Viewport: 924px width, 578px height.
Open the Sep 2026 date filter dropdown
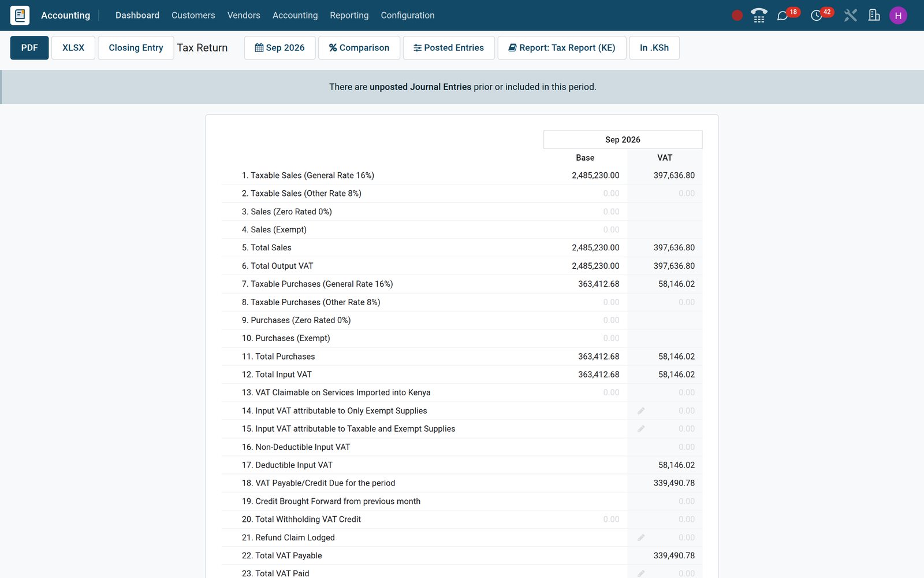(x=280, y=48)
